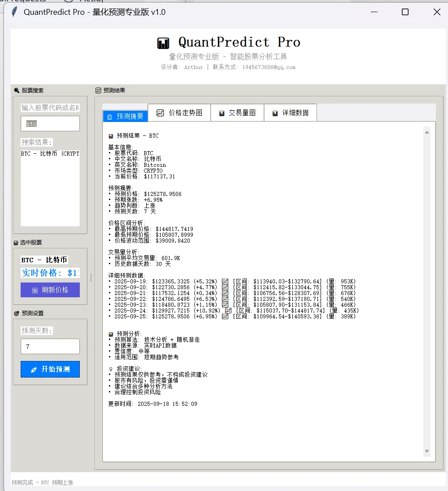The image size is (448, 491).
Task: Click the clipboard icon in 预测摘要 tab
Action: point(109,117)
